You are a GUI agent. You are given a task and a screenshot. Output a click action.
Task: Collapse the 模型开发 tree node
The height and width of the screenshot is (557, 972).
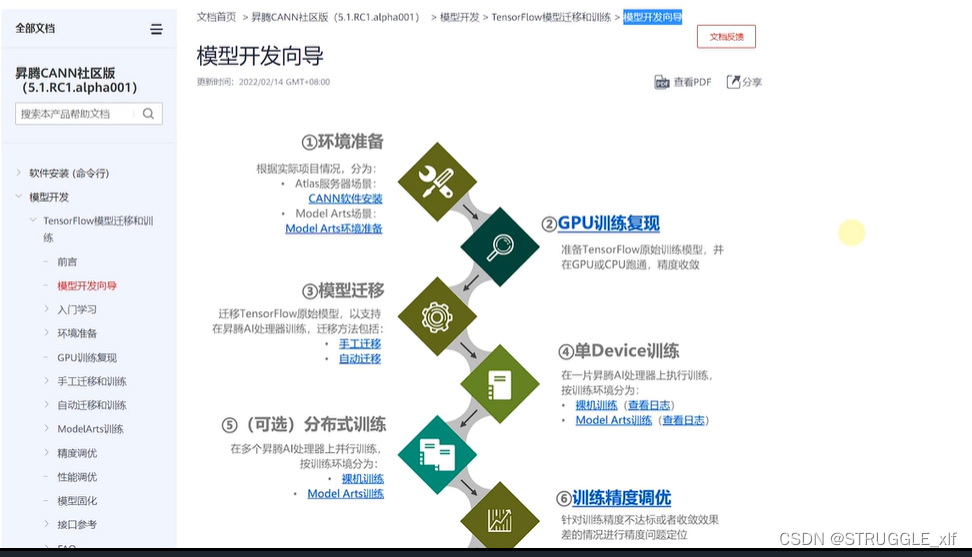click(x=19, y=196)
